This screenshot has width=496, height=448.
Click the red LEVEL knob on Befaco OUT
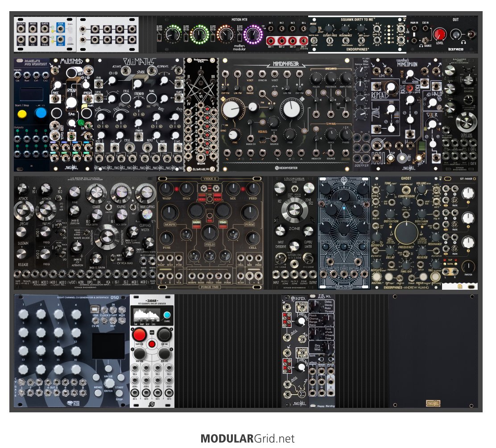pyautogui.click(x=439, y=33)
